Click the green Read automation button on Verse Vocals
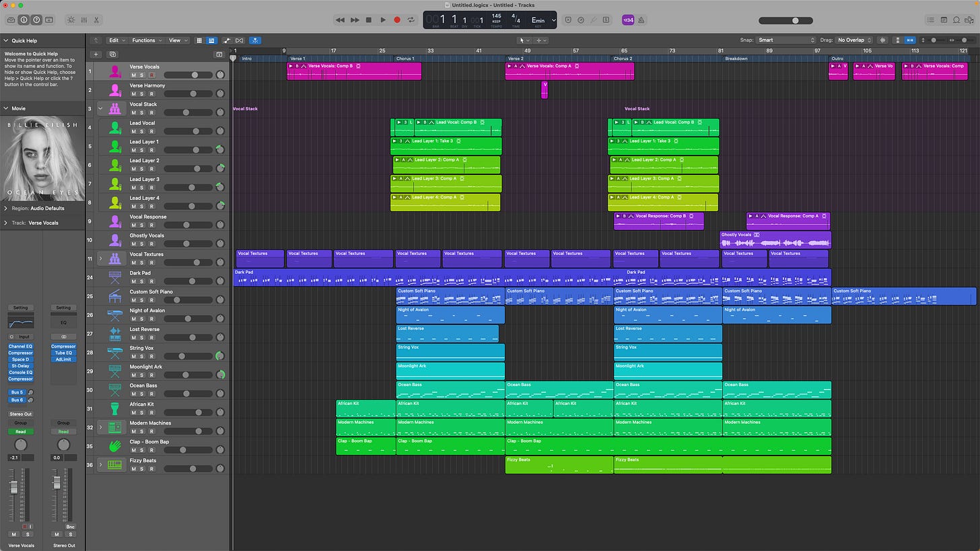The width and height of the screenshot is (980, 551). click(20, 432)
